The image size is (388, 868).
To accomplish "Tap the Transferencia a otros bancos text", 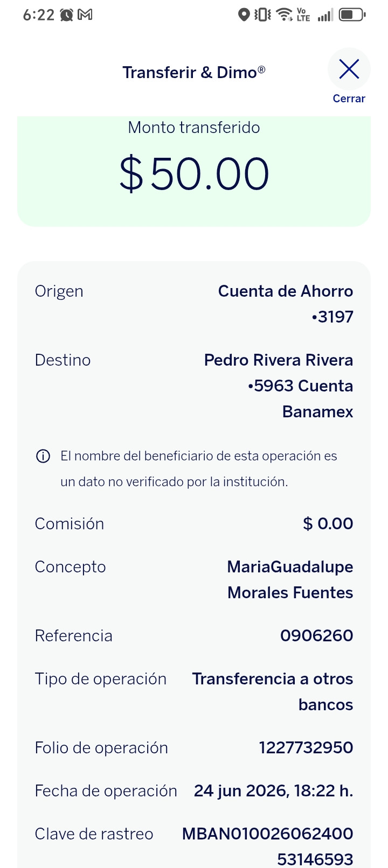I will coord(273,691).
